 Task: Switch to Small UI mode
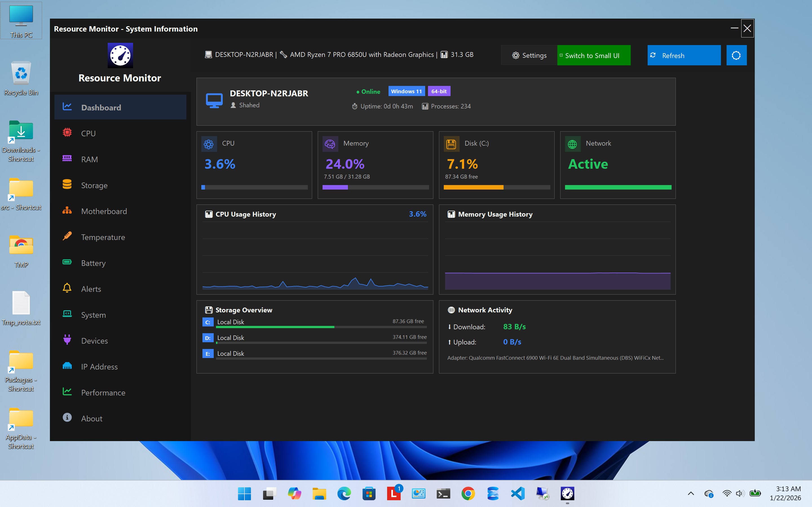tap(593, 55)
